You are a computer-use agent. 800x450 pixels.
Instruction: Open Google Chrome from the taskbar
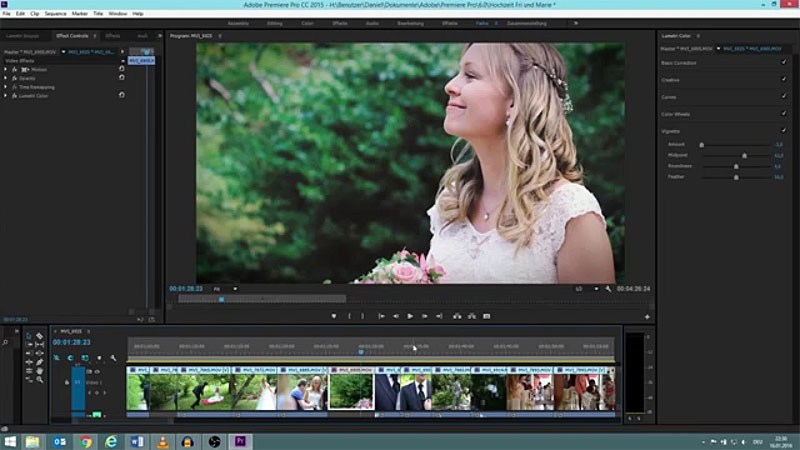(x=86, y=441)
